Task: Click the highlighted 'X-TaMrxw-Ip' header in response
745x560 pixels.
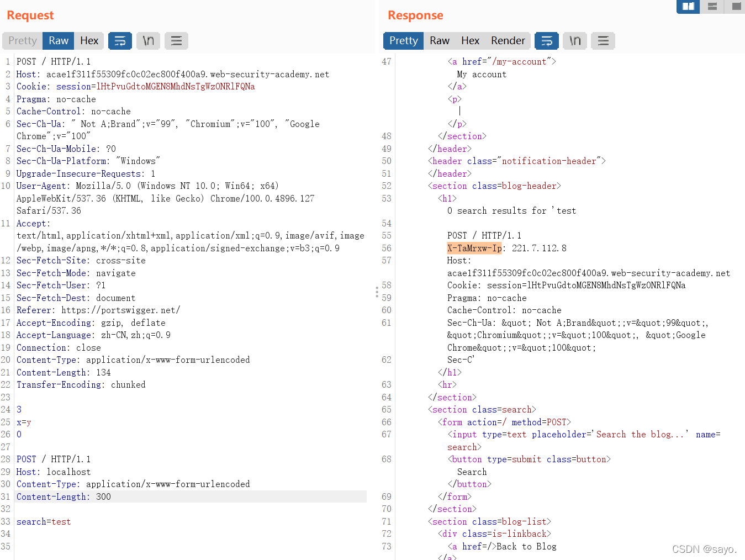Action: click(474, 248)
